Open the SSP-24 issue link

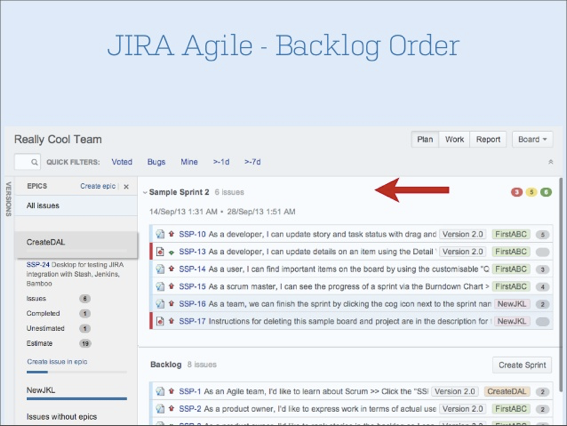(x=38, y=265)
